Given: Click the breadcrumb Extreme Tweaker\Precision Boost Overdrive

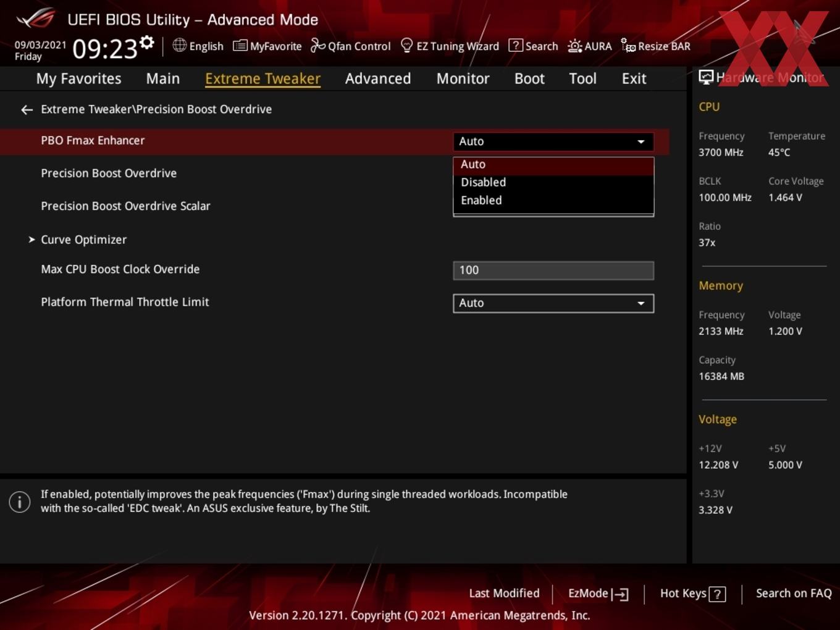Looking at the screenshot, I should [156, 109].
